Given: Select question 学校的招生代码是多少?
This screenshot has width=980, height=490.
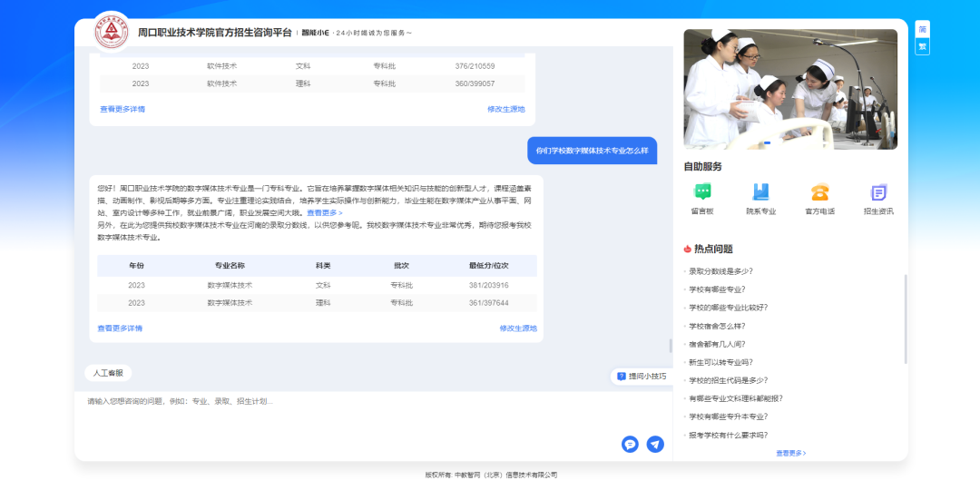Looking at the screenshot, I should click(x=728, y=380).
